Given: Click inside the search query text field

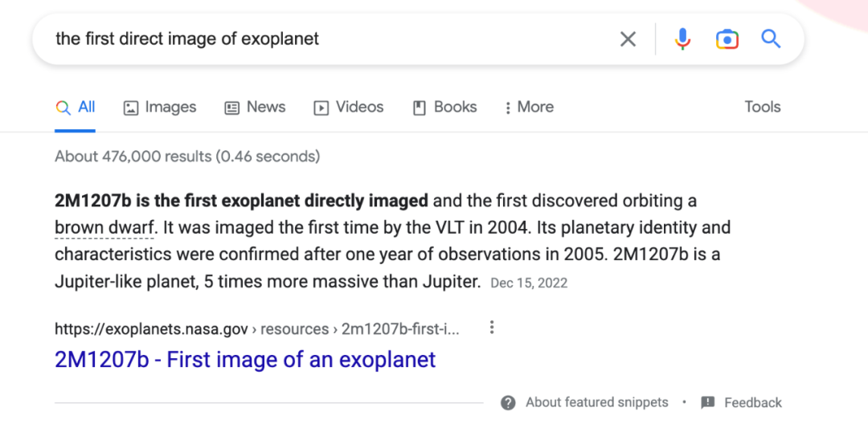Looking at the screenshot, I should point(321,39).
